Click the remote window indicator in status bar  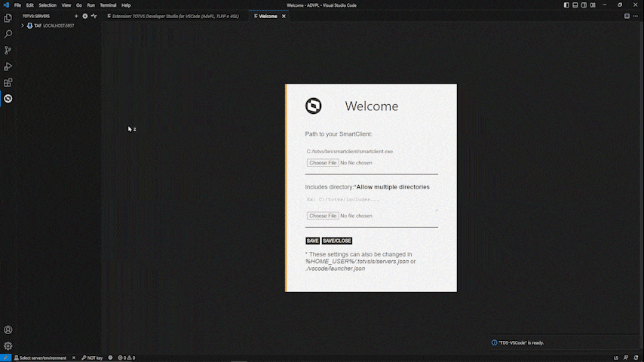click(5, 358)
